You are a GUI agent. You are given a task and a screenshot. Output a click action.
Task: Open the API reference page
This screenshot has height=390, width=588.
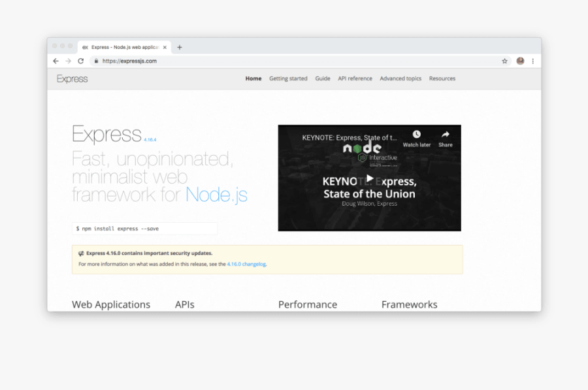(355, 78)
